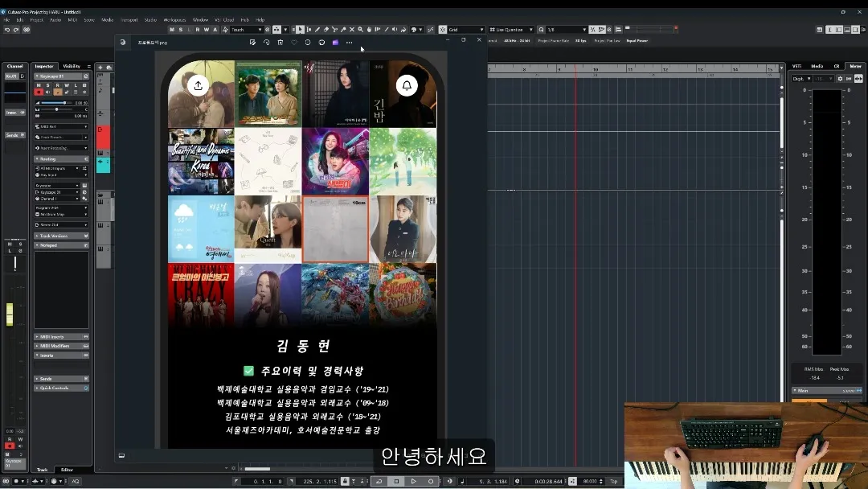
Task: Toggle the S solo-all toolbar button
Action: click(x=181, y=29)
